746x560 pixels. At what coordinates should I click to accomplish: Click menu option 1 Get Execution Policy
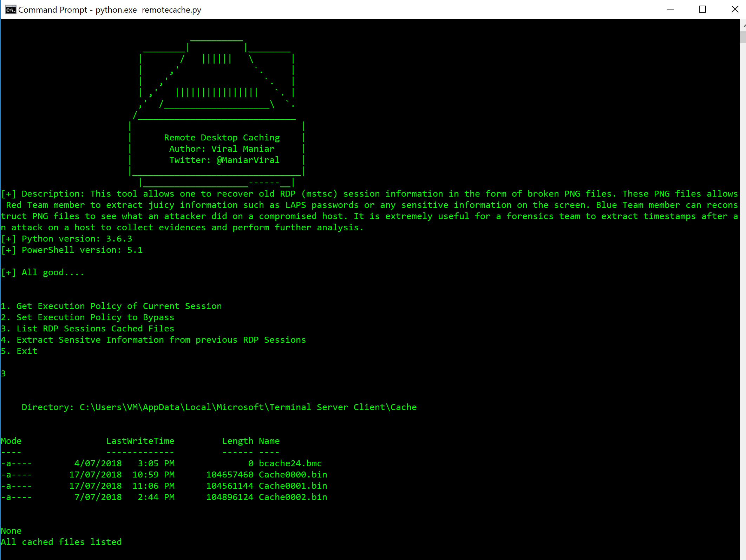coord(111,306)
